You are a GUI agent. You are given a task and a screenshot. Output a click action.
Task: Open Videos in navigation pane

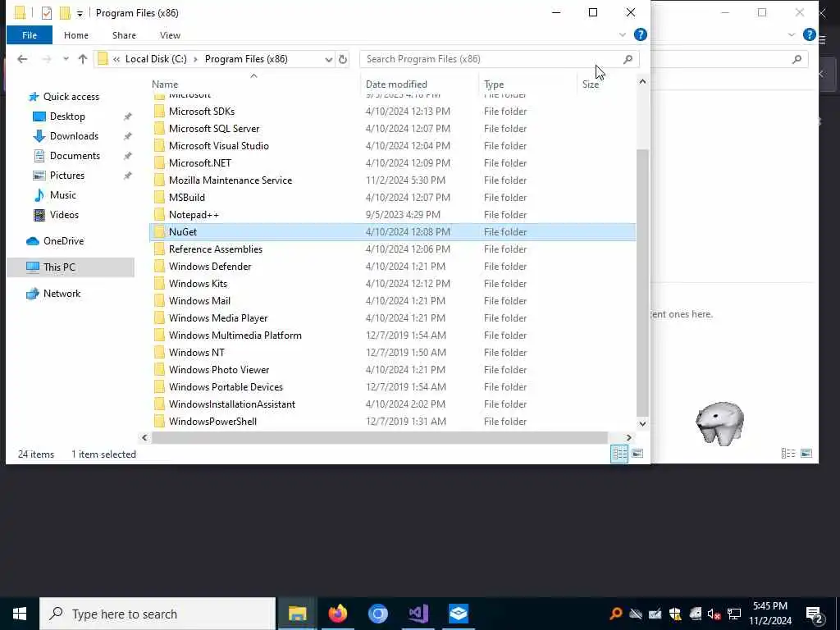tap(64, 215)
